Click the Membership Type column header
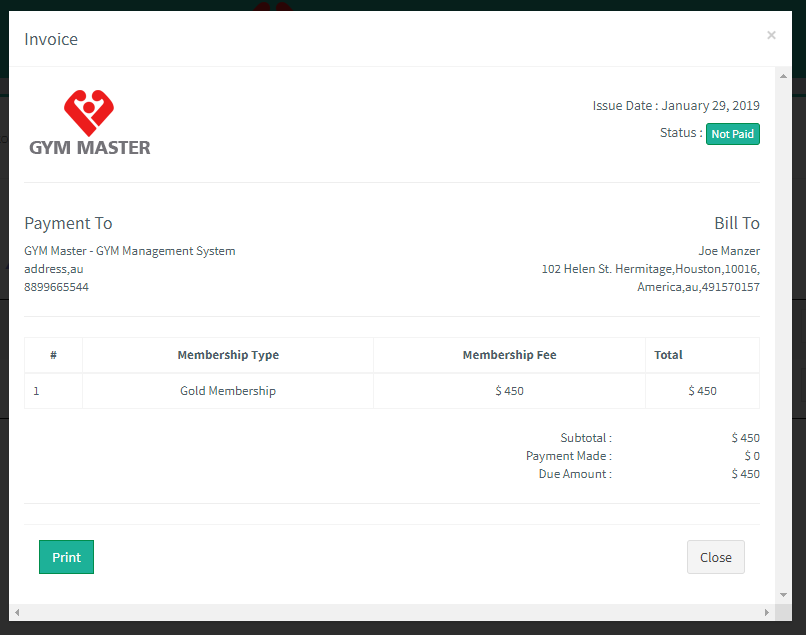This screenshot has height=635, width=806. [227, 355]
